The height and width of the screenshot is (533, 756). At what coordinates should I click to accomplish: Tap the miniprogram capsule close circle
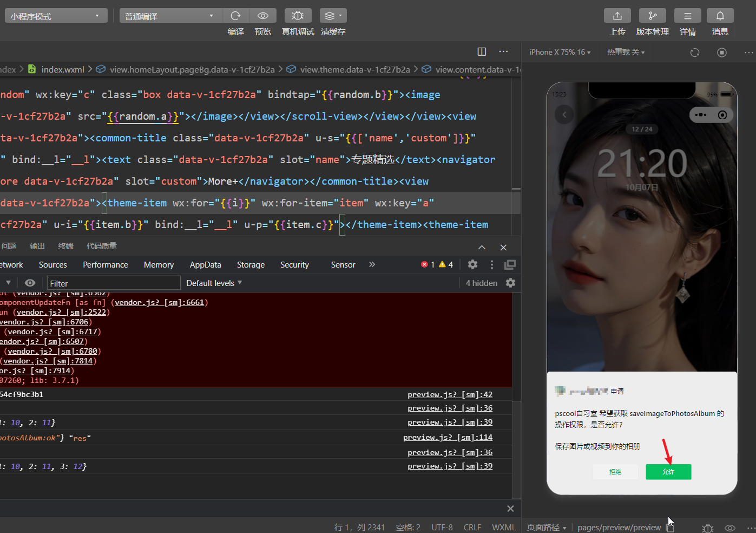tap(722, 115)
